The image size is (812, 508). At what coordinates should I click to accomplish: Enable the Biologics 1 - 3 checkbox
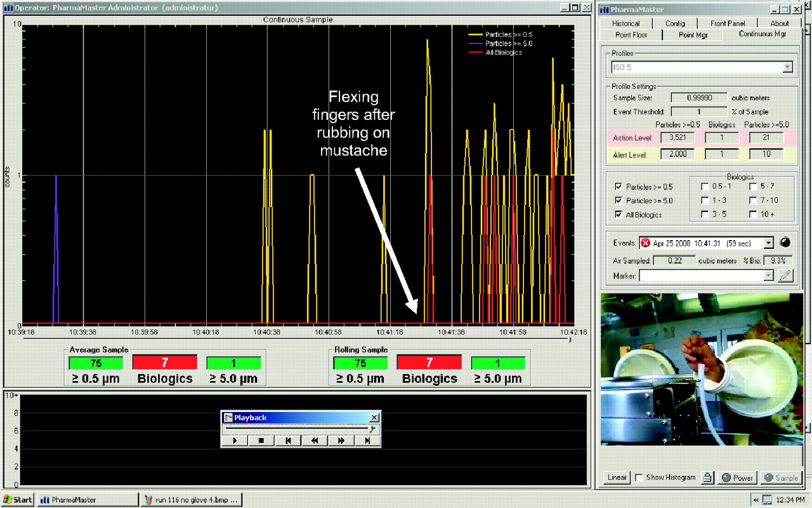(704, 200)
